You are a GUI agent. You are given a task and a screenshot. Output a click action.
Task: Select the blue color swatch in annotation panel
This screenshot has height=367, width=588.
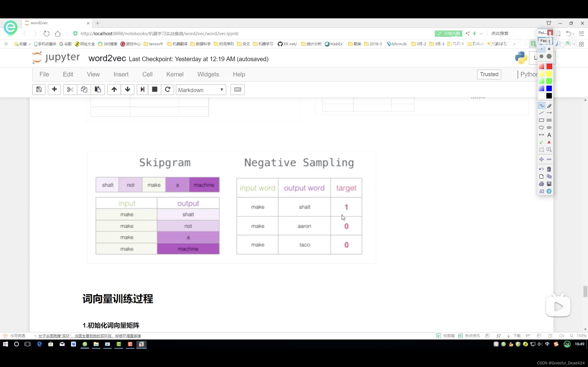click(x=549, y=88)
